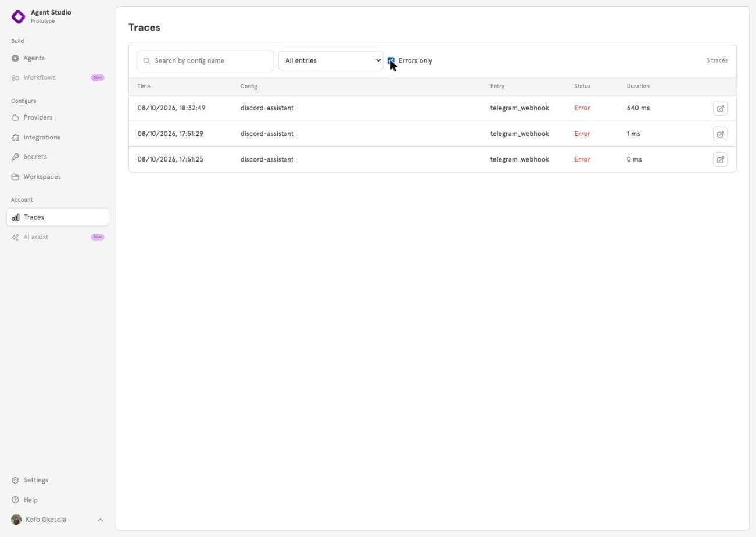This screenshot has width=756, height=537.
Task: Click the Providers cloud icon
Action: (16, 117)
